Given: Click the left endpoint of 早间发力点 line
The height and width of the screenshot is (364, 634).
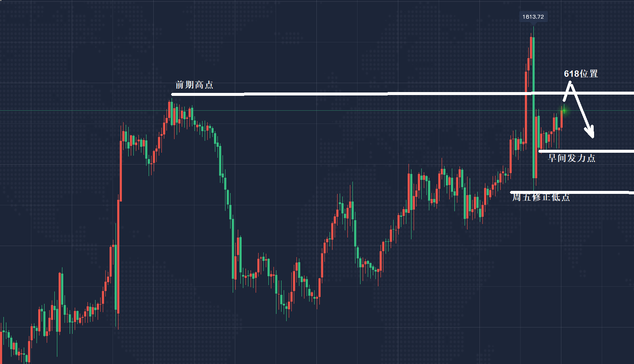Looking at the screenshot, I should [540, 151].
